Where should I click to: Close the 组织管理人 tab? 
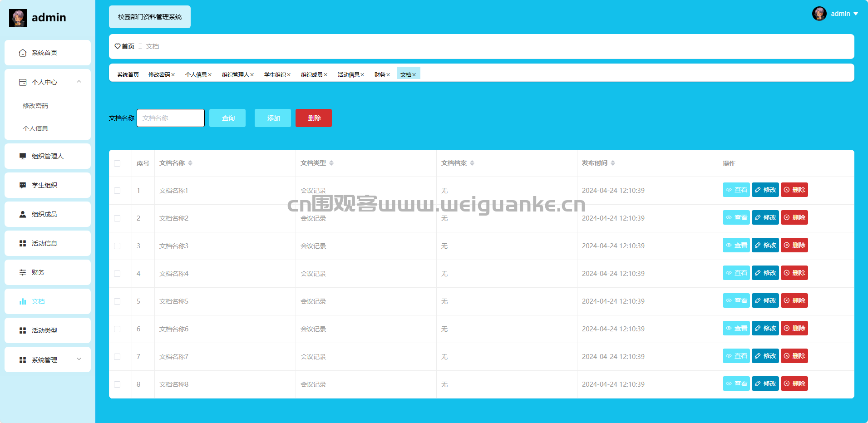click(252, 75)
